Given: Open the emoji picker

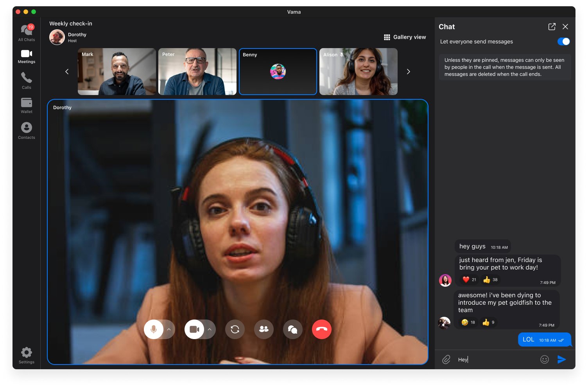Looking at the screenshot, I should coord(545,359).
